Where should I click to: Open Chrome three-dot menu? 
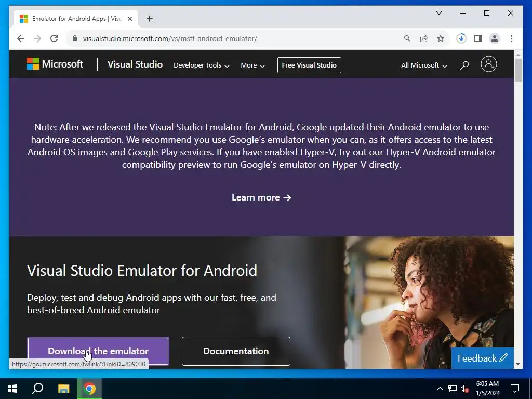tap(511, 38)
